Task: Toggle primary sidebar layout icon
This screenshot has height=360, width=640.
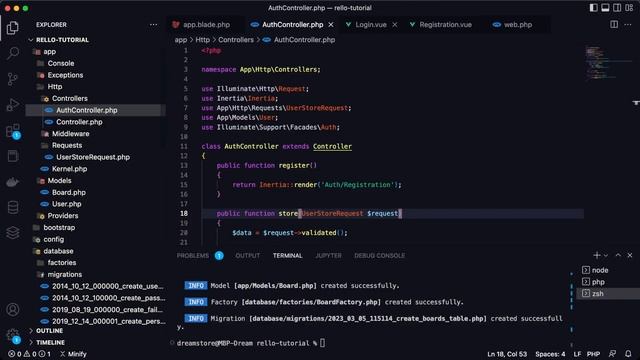Action: point(593,8)
